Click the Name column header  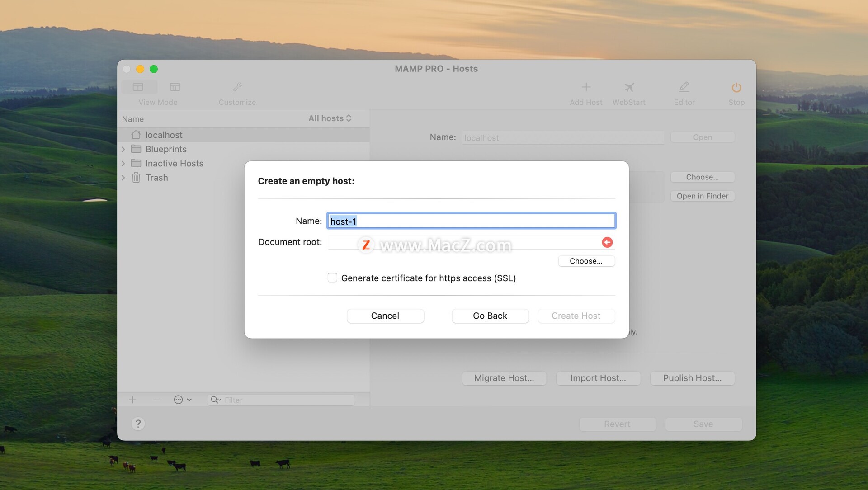[x=133, y=119]
